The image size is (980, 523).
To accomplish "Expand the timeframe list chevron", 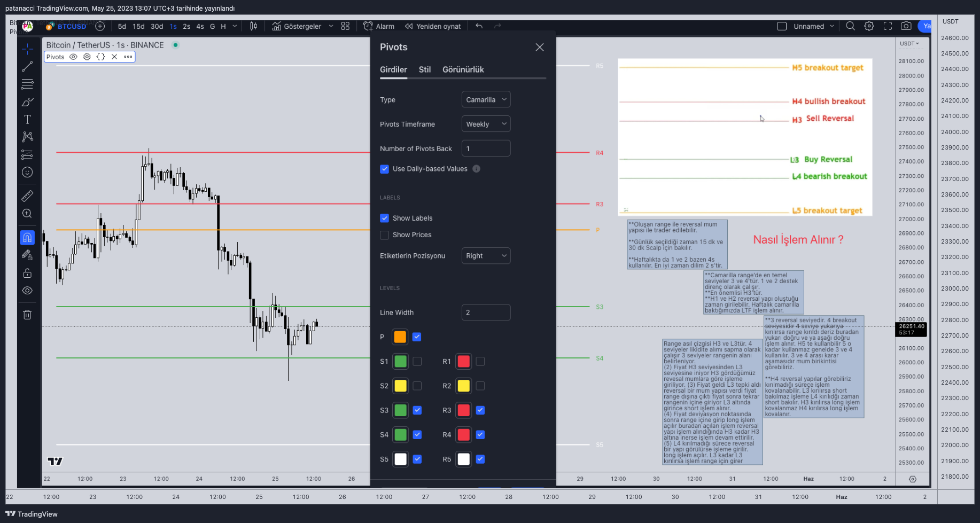I will click(235, 26).
